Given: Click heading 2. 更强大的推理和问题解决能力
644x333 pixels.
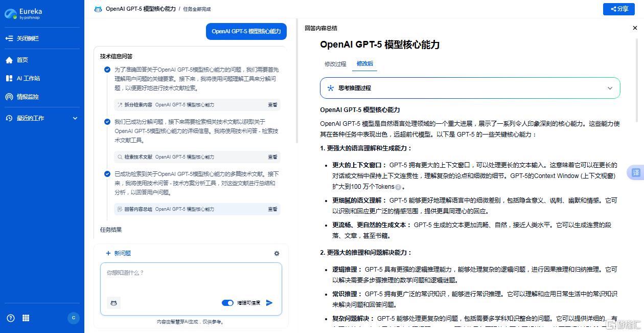Looking at the screenshot, I should pos(366,253).
